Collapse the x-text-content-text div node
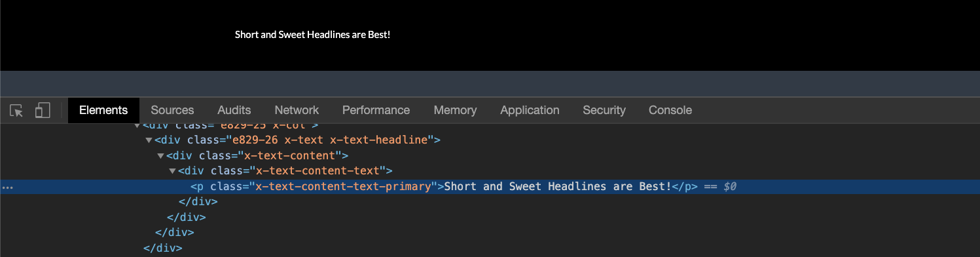 click(x=172, y=171)
